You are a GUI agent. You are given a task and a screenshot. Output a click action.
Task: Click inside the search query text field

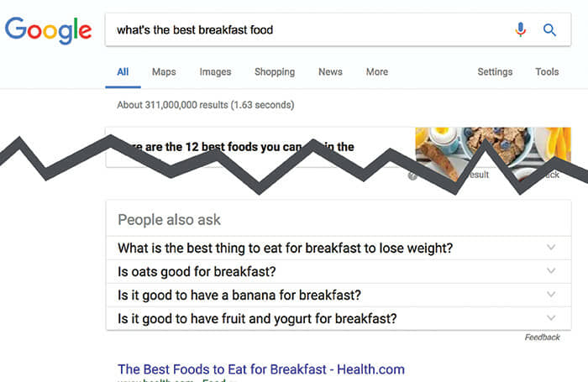(307, 29)
